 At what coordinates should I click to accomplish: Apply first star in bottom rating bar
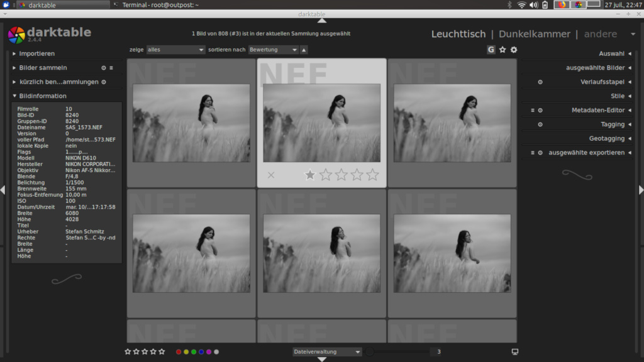128,352
